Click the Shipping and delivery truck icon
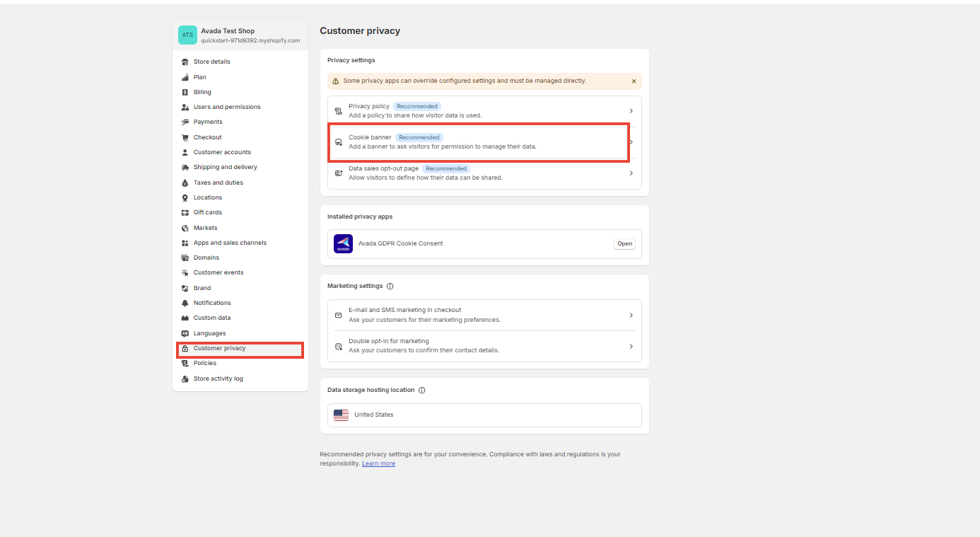The image size is (980, 537). pos(185,167)
